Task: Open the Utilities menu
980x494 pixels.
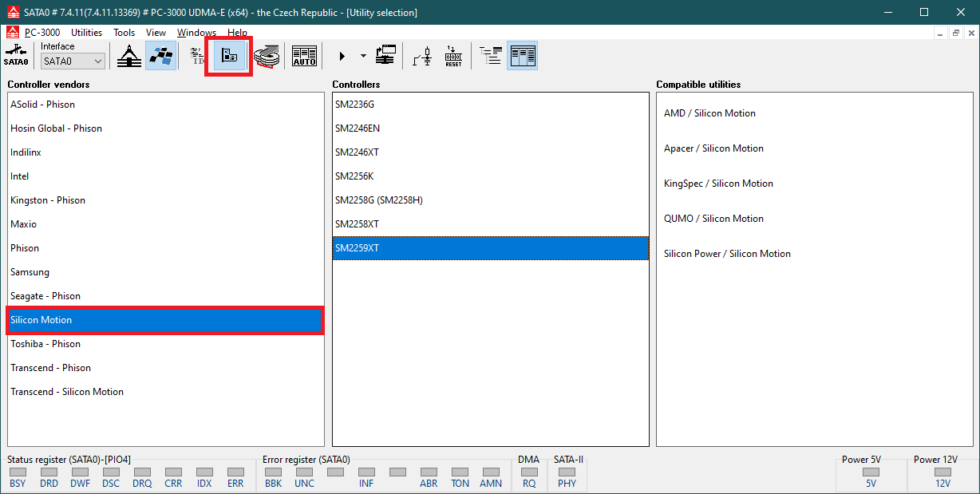Action: [x=86, y=33]
